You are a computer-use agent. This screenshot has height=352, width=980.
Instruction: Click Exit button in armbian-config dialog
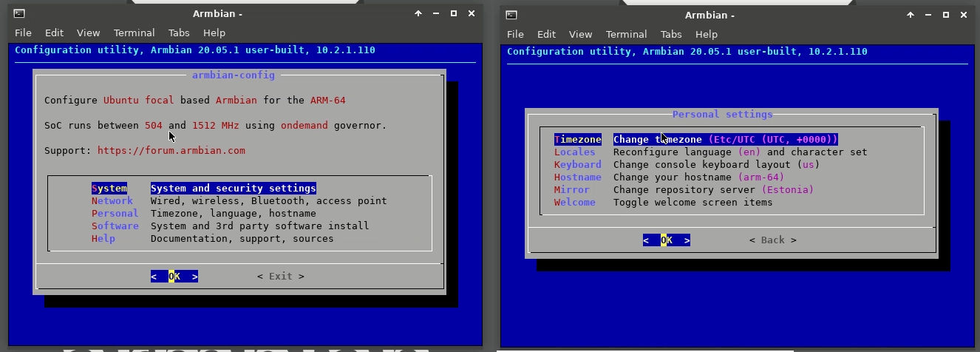point(281,276)
